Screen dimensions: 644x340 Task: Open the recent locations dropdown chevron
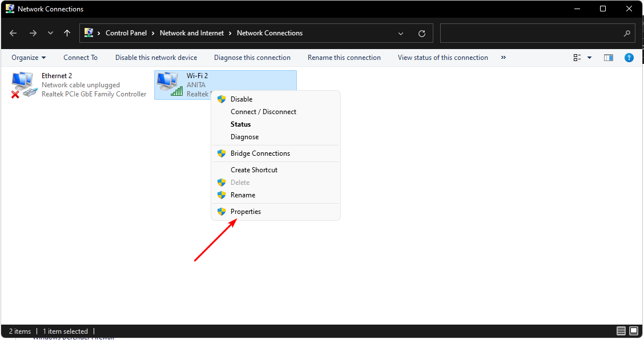50,33
